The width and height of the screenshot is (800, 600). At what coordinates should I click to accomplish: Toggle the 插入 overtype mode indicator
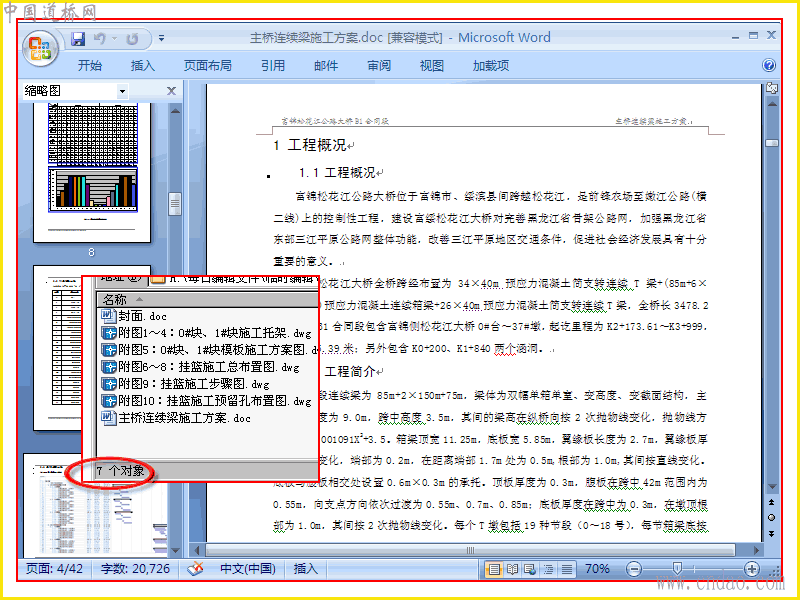(306, 569)
